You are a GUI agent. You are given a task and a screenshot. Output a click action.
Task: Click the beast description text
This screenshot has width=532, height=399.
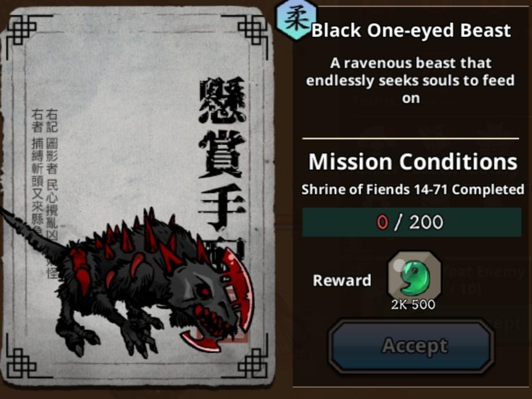tap(411, 81)
